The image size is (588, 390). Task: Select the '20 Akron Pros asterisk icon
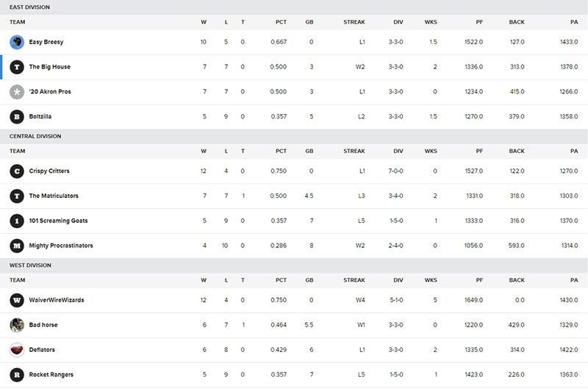coord(17,91)
